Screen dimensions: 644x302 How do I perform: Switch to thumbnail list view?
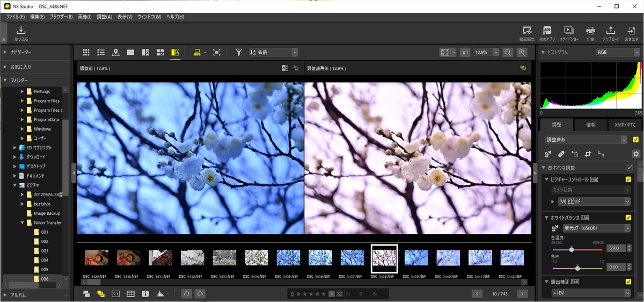101,52
